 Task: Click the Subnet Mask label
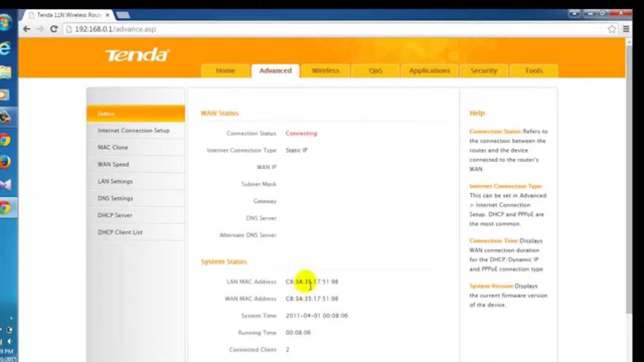259,185
